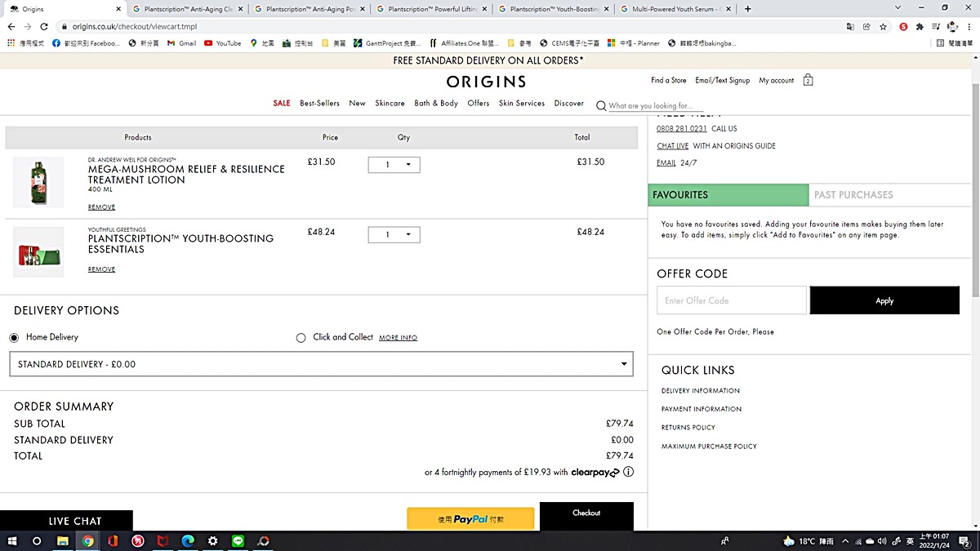Open YouTube bookmark
Image resolution: width=980 pixels, height=551 pixels.
(x=222, y=43)
